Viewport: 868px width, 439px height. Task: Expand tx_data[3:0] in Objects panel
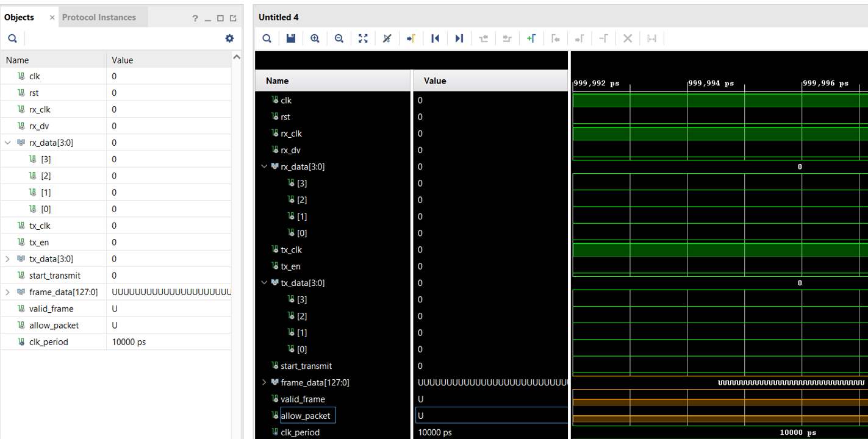8,259
